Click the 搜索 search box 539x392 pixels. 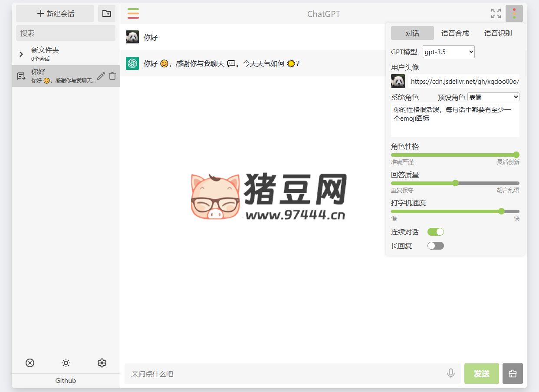[x=66, y=33]
